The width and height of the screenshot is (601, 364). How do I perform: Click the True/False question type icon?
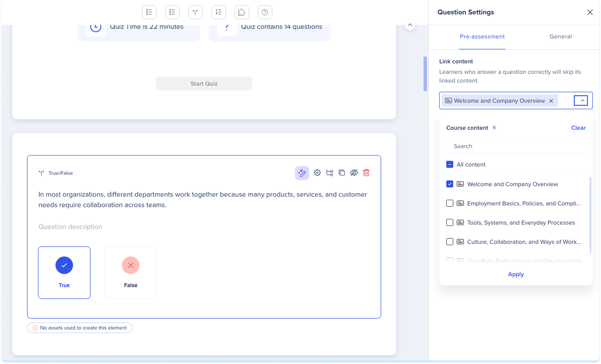point(42,173)
